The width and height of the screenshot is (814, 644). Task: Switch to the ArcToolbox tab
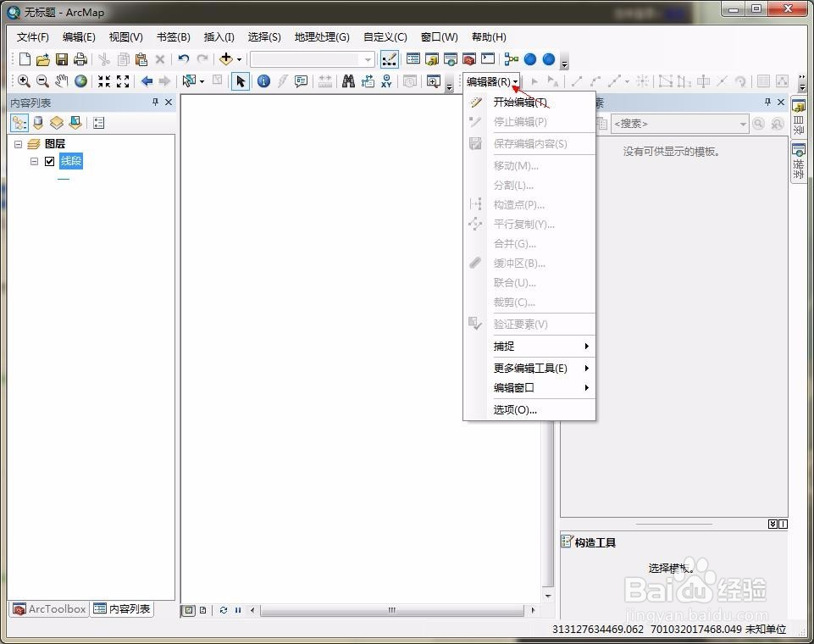click(x=48, y=609)
